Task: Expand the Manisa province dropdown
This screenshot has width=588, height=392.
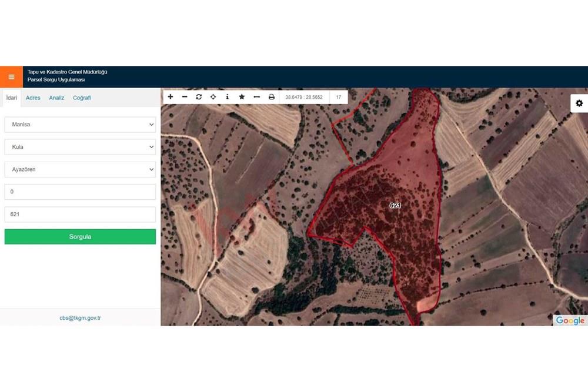Action: 80,125
